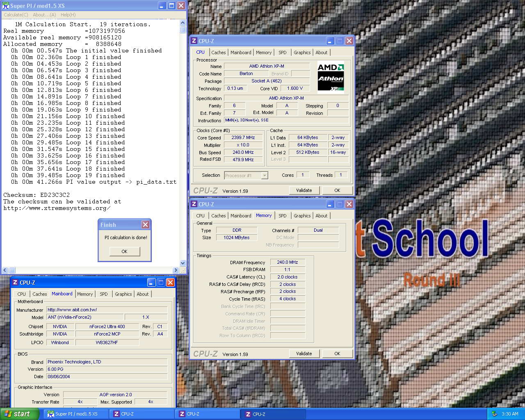
Task: Click the CPU-Z icon in the Mainboard window title bar
Action: tap(15, 282)
